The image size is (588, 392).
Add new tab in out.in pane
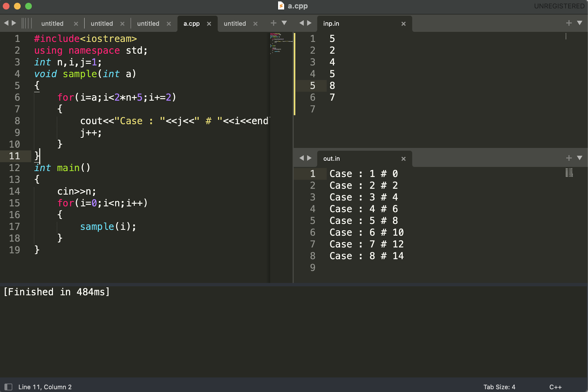(569, 158)
